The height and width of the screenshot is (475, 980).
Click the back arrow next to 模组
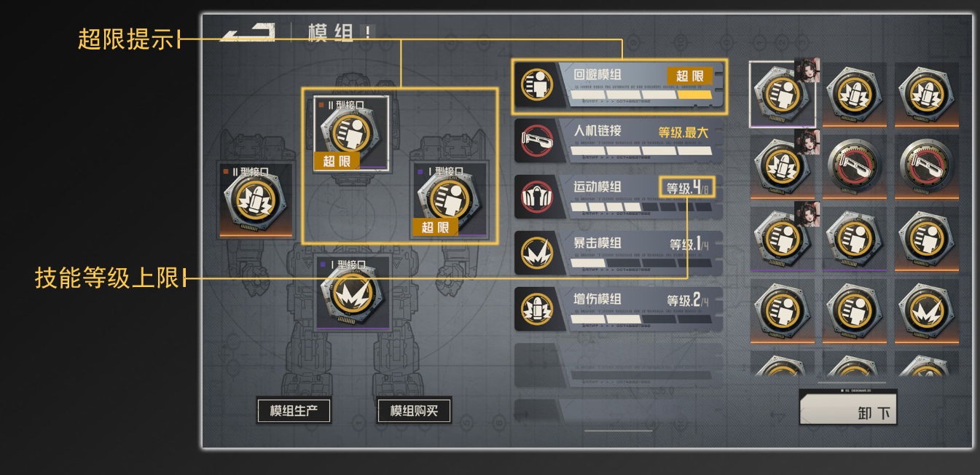(248, 32)
